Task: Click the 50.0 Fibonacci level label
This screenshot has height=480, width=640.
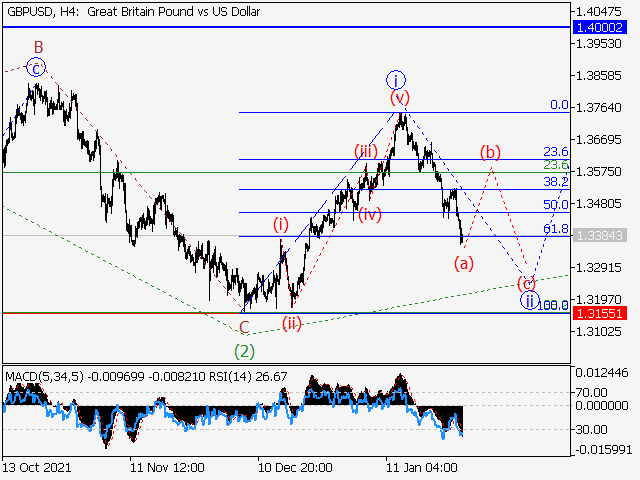Action: 555,205
